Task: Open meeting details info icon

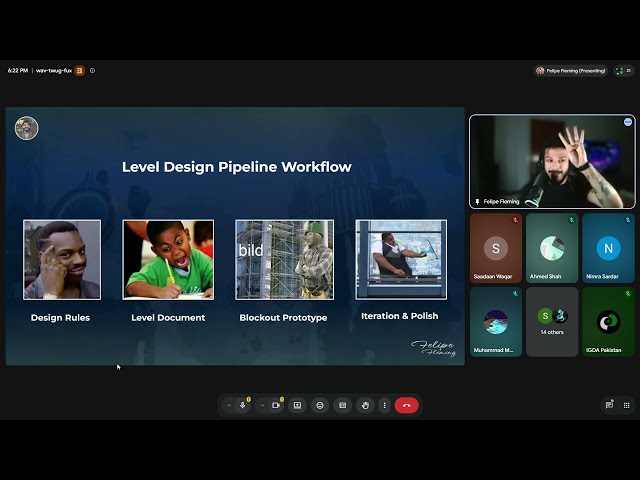Action: [x=92, y=71]
